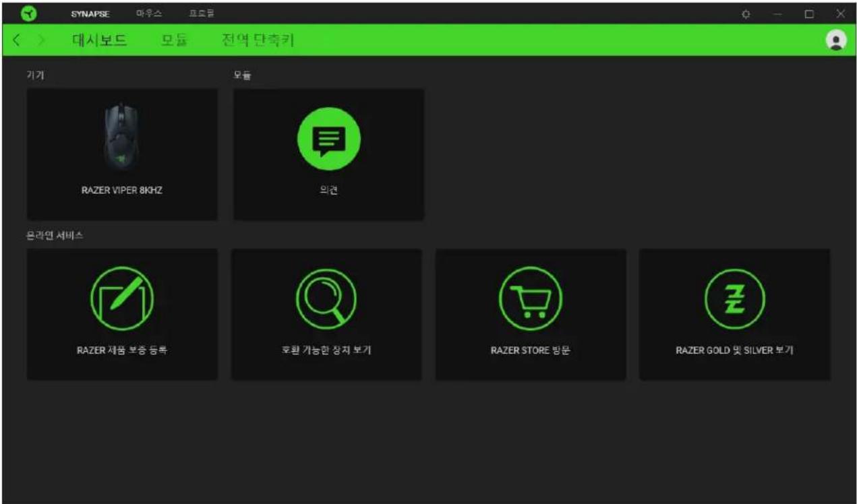The image size is (857, 504).
Task: Close the Synapse window
Action: click(x=840, y=13)
